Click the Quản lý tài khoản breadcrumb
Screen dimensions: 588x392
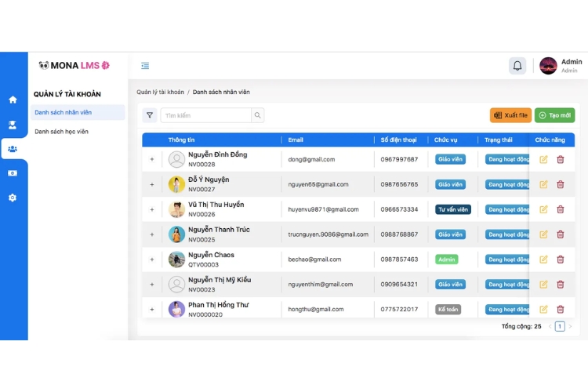pyautogui.click(x=160, y=92)
